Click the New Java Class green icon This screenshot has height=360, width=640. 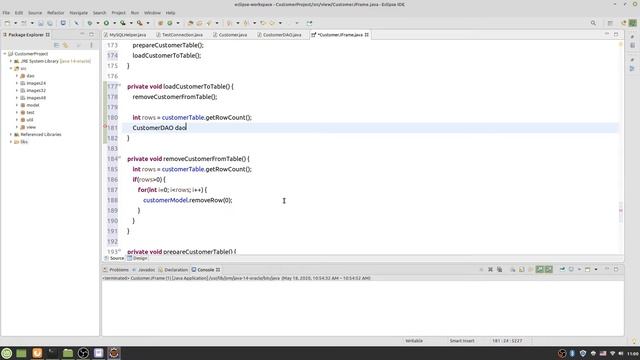pos(170,23)
